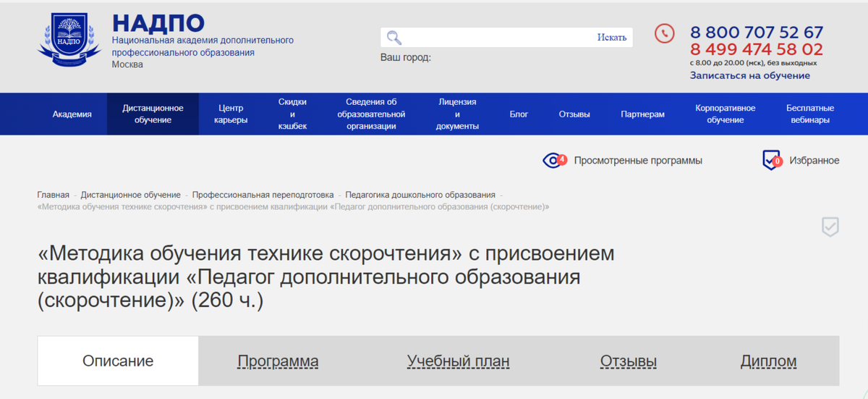Call number 8 499 474 58 02
This screenshot has height=399, width=868.
(757, 49)
